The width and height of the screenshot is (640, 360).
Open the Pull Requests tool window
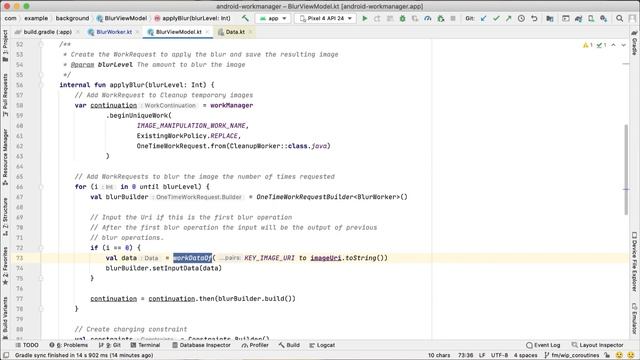tap(5, 95)
